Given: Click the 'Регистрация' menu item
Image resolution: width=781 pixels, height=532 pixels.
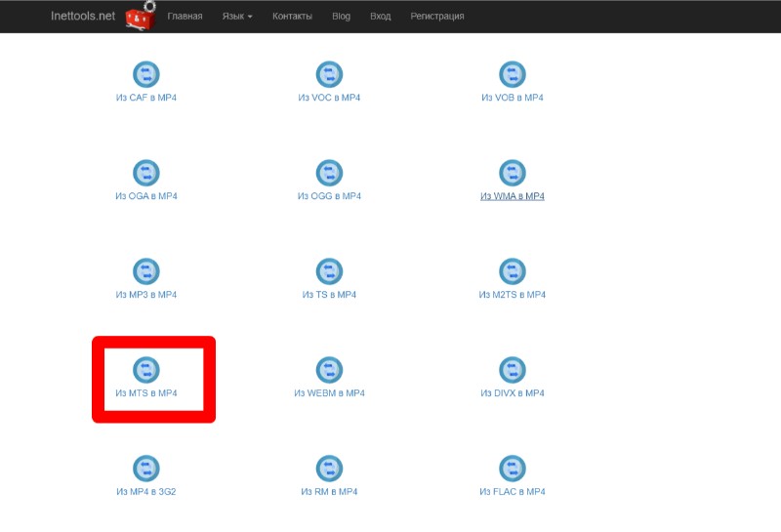Looking at the screenshot, I should tap(437, 17).
